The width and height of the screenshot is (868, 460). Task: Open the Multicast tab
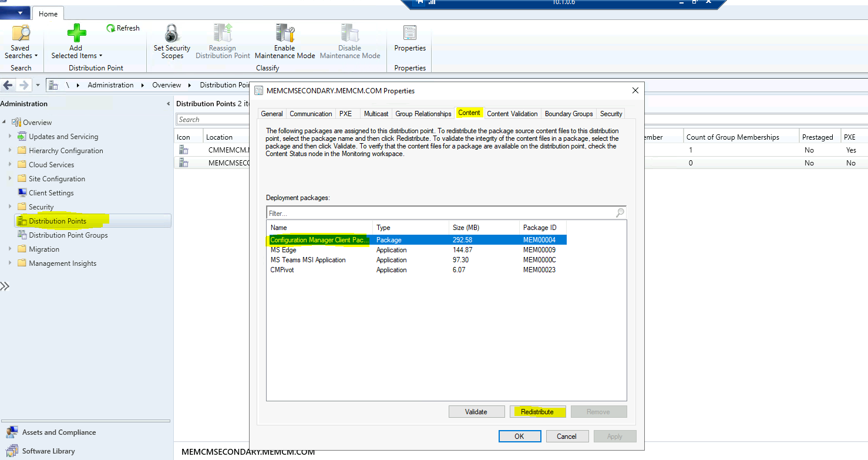click(x=376, y=114)
